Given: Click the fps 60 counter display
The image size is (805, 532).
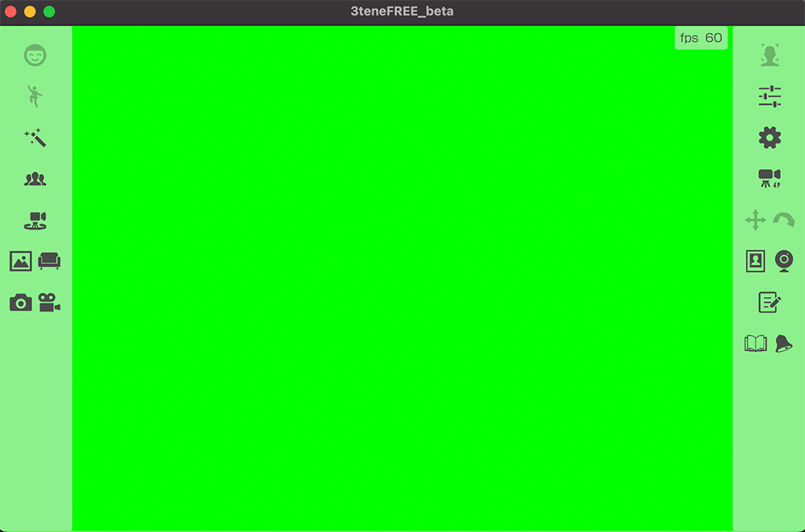Looking at the screenshot, I should pyautogui.click(x=701, y=38).
